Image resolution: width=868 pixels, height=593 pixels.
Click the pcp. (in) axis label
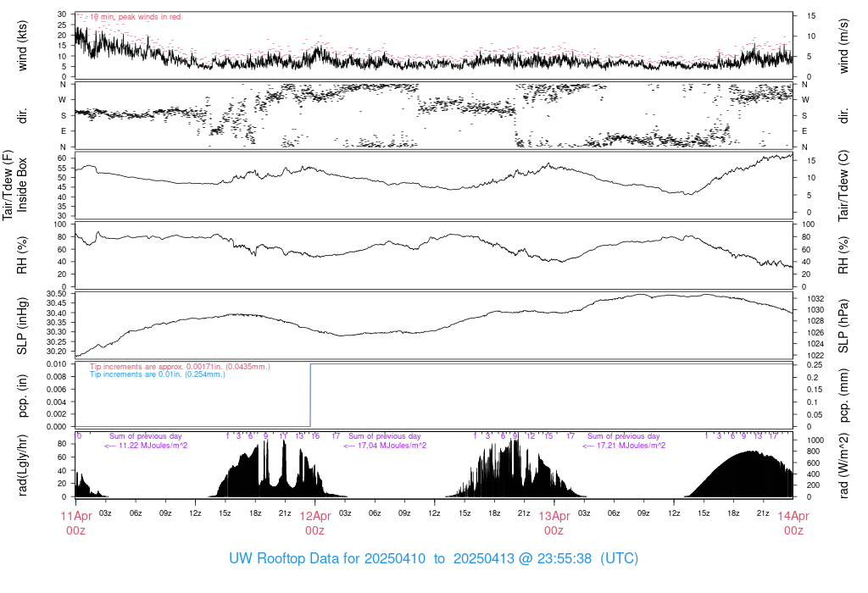pyautogui.click(x=23, y=394)
